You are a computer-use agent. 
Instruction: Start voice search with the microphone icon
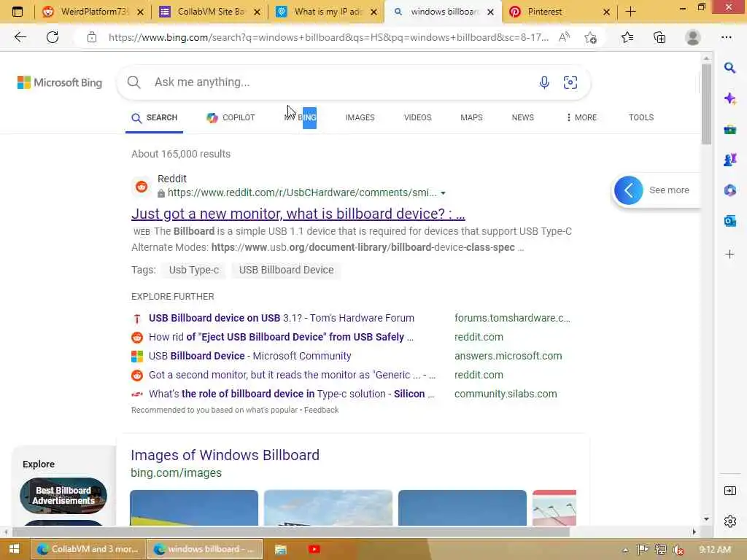coord(544,82)
